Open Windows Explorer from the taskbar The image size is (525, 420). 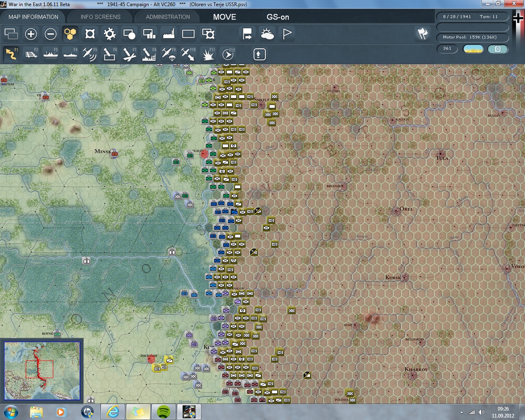tap(37, 412)
